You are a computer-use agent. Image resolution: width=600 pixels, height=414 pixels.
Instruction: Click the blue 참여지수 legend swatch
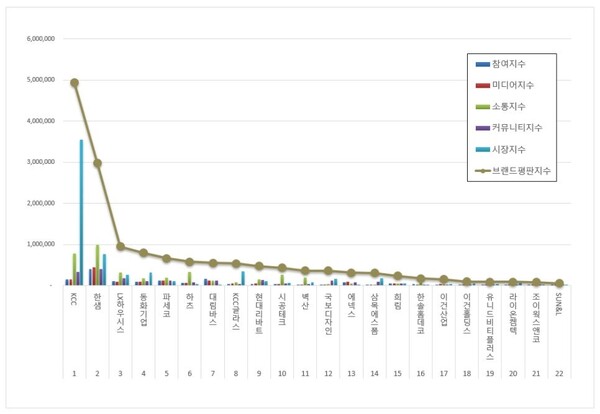point(483,64)
